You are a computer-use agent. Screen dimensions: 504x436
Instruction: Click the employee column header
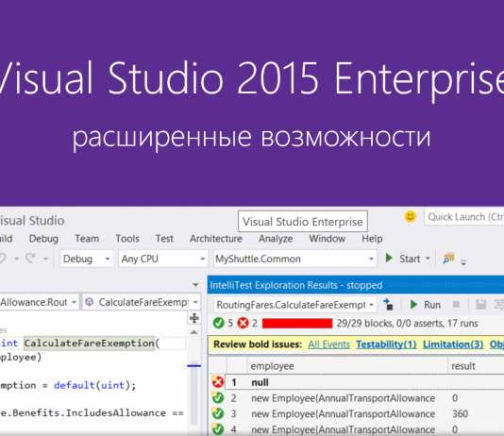pos(346,366)
